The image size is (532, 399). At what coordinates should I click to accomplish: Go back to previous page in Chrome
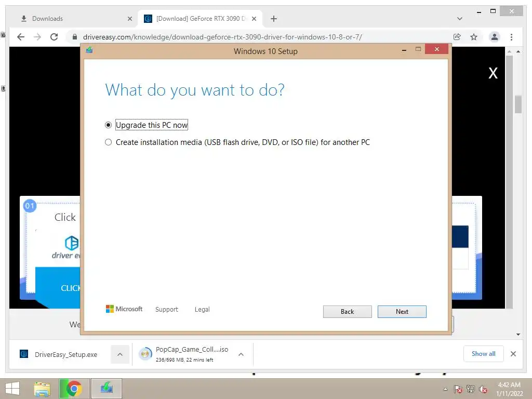(21, 37)
